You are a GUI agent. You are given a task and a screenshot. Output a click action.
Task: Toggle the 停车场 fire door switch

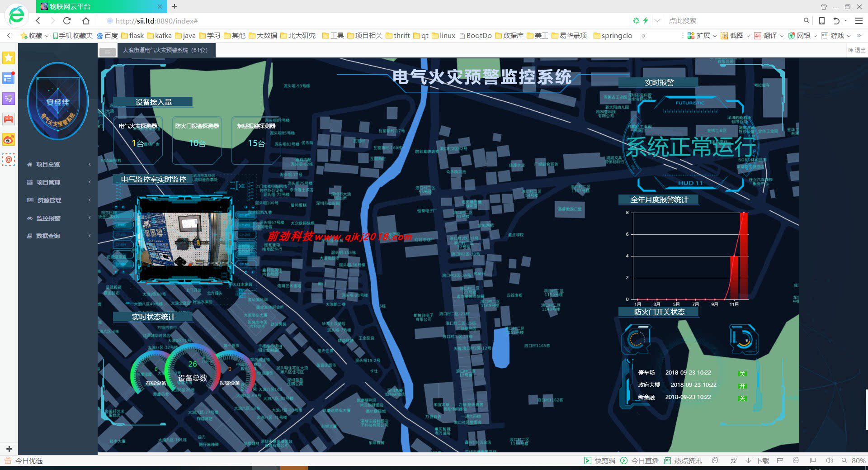[x=742, y=374]
